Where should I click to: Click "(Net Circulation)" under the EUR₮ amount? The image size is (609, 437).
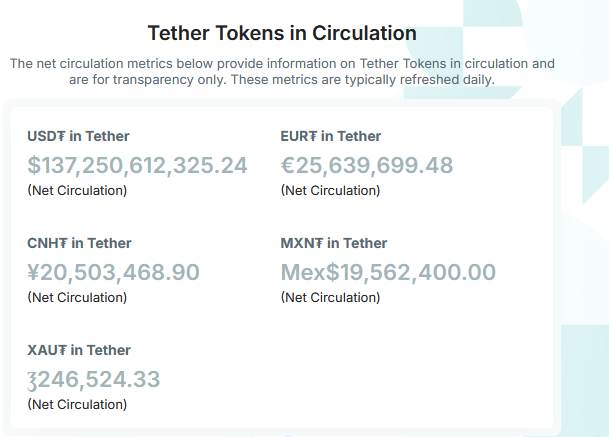click(331, 190)
